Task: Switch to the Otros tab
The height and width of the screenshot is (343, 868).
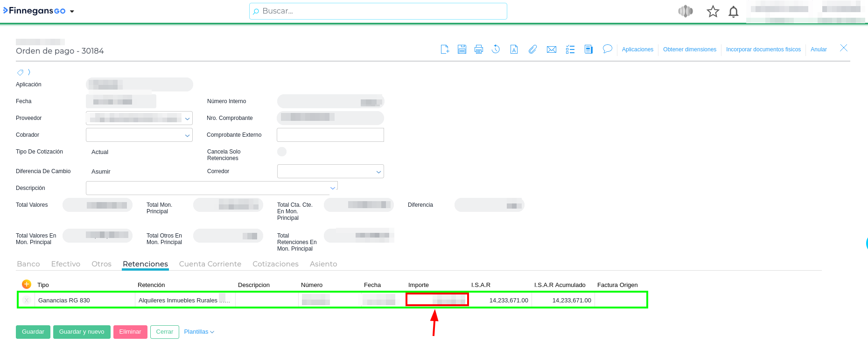Action: (102, 264)
